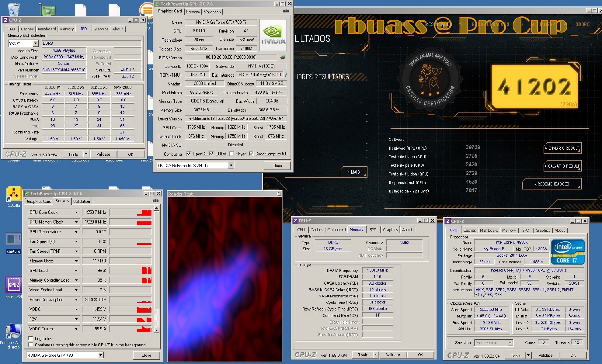
Task: Click the SALVAR O RESULT button
Action: [x=562, y=166]
